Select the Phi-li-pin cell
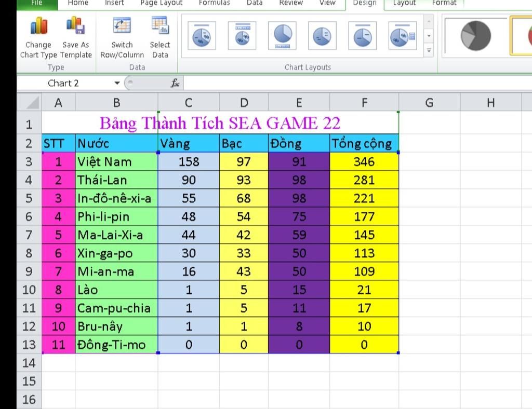The width and height of the screenshot is (532, 409). coord(116,216)
